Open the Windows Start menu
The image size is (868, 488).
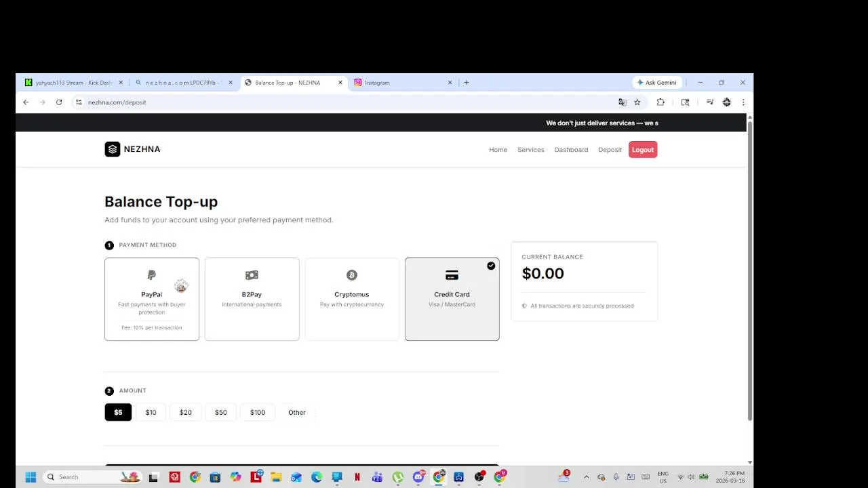31,477
